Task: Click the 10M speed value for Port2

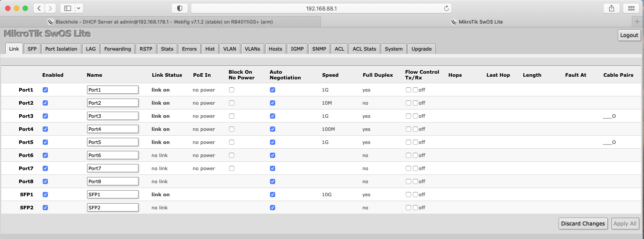Action: 327,103
